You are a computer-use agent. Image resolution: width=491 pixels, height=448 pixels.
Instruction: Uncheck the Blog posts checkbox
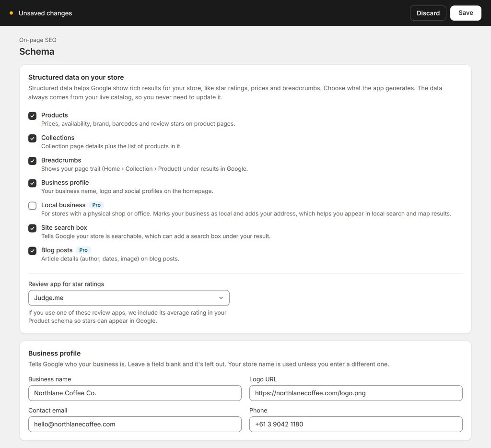click(32, 251)
